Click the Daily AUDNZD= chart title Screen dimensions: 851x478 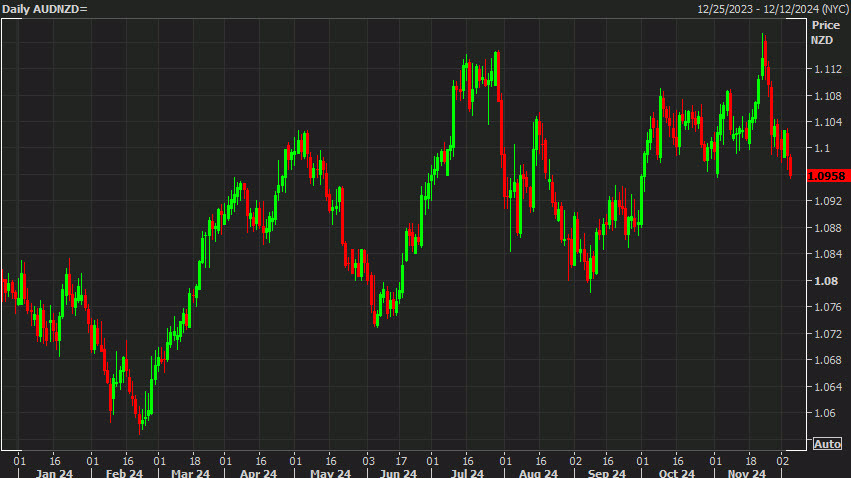[45, 9]
